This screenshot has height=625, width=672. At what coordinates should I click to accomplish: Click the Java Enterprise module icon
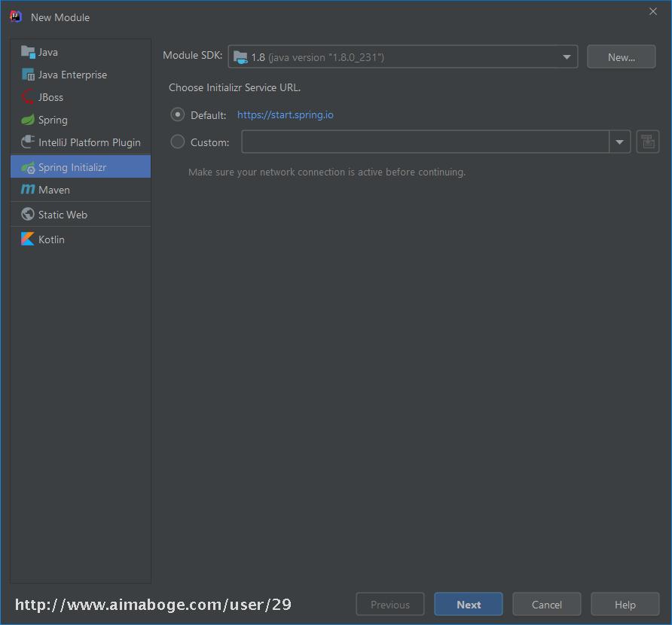coord(28,75)
